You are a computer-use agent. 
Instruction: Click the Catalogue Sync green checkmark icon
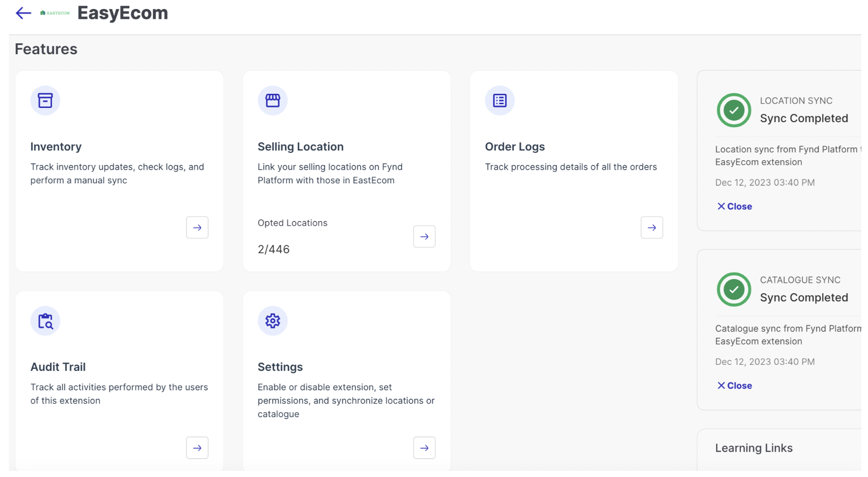point(734,289)
